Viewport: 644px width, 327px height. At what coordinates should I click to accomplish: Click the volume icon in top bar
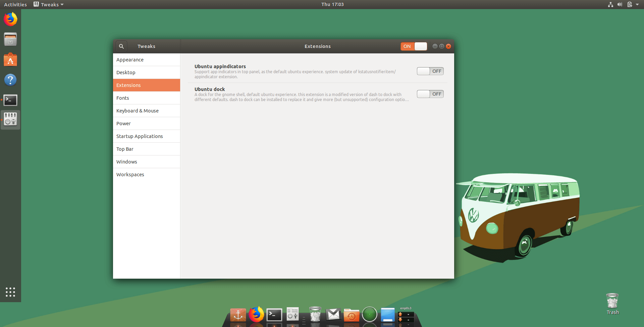click(620, 4)
